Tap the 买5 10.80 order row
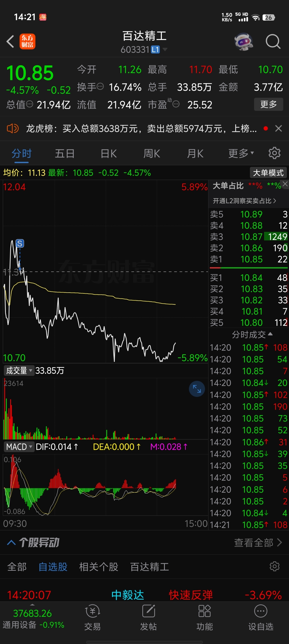Screen dimensions: 289x644 pos(249,323)
